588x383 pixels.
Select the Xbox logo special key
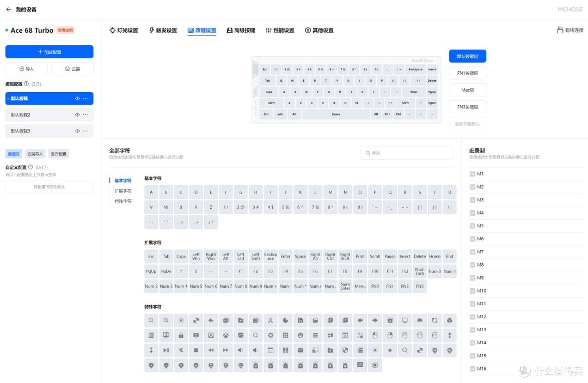[226, 336]
